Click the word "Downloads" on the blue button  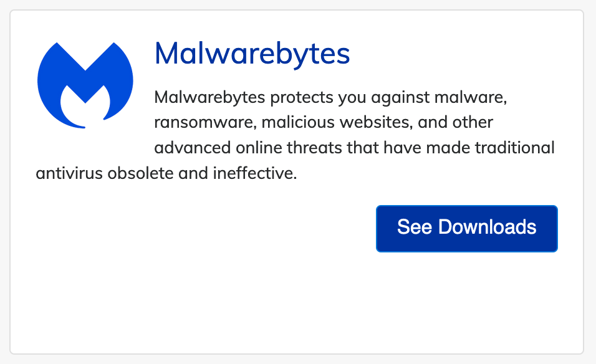coord(488,227)
